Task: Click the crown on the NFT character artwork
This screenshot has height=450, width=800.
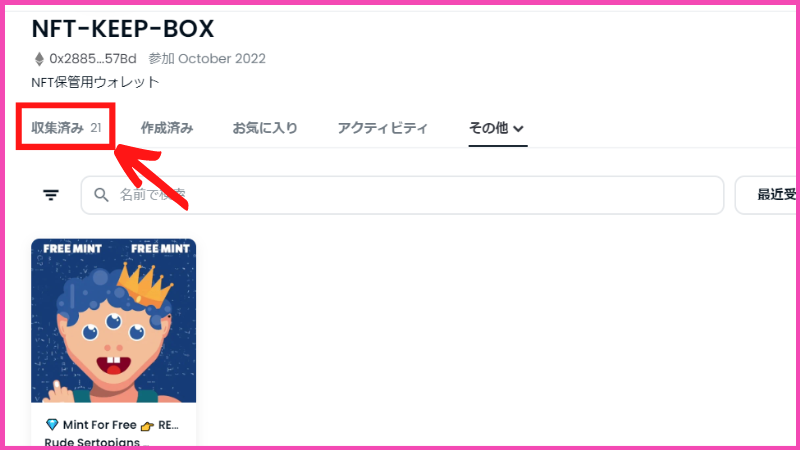Action: (145, 284)
